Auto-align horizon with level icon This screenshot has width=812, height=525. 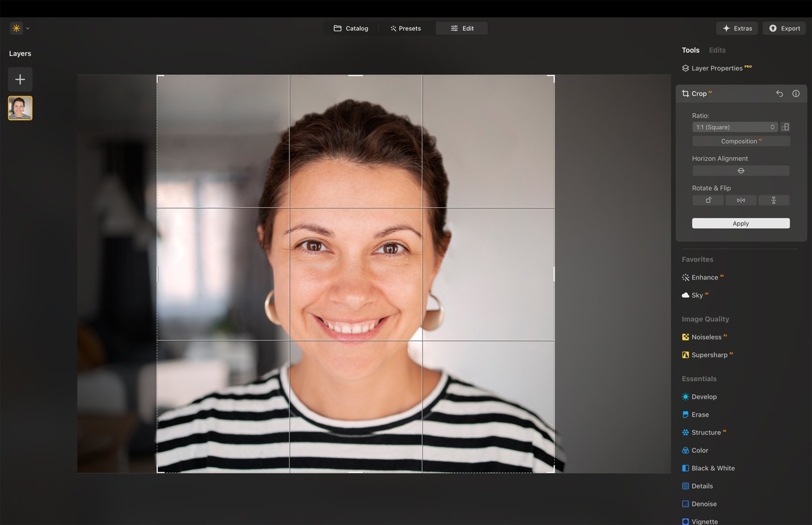click(740, 171)
